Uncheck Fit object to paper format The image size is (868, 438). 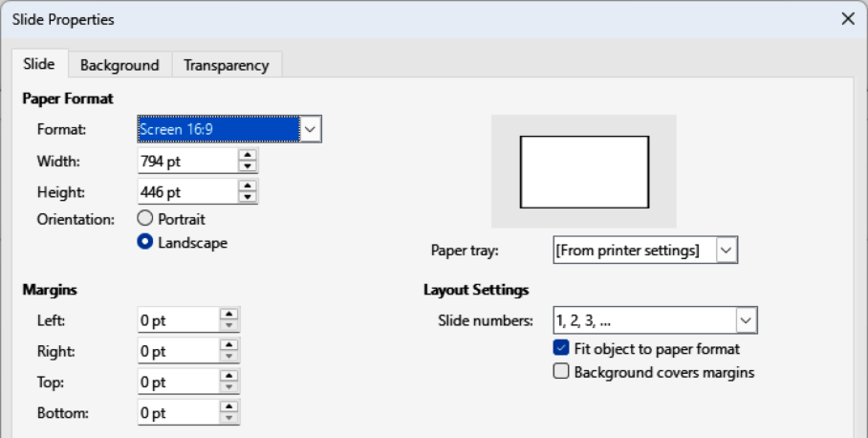pyautogui.click(x=561, y=348)
